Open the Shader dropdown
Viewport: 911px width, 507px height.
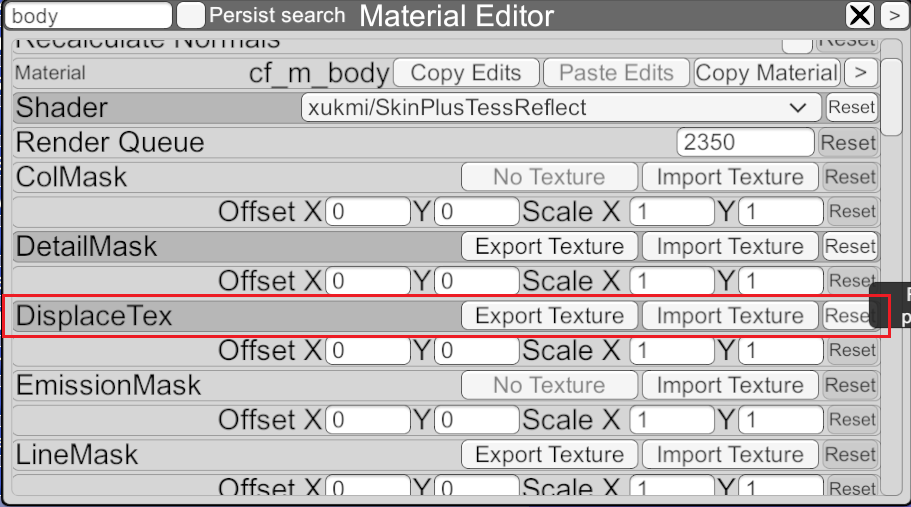point(560,107)
